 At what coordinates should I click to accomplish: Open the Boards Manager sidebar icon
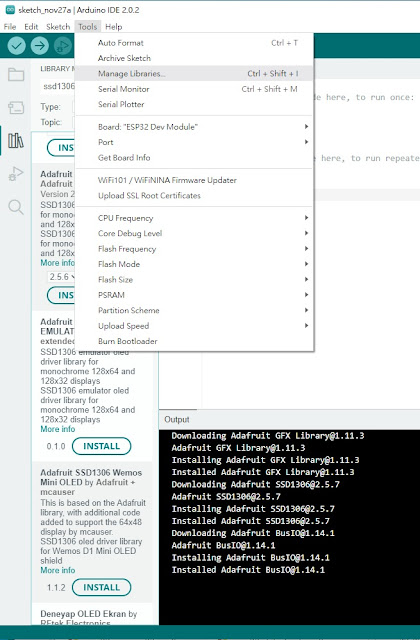[16, 108]
